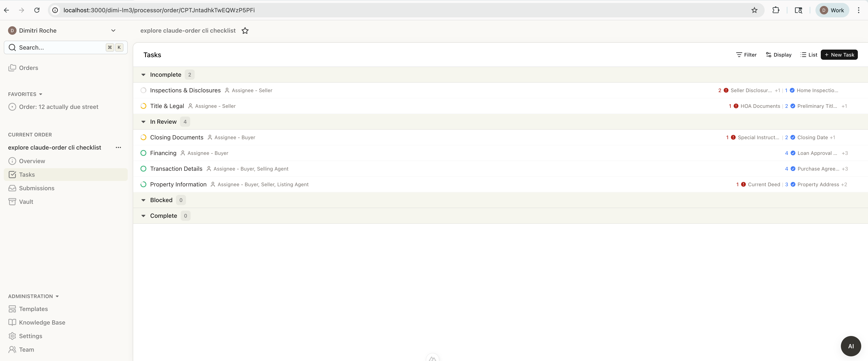Go to Submissions in sidebar
868x361 pixels.
tap(36, 188)
